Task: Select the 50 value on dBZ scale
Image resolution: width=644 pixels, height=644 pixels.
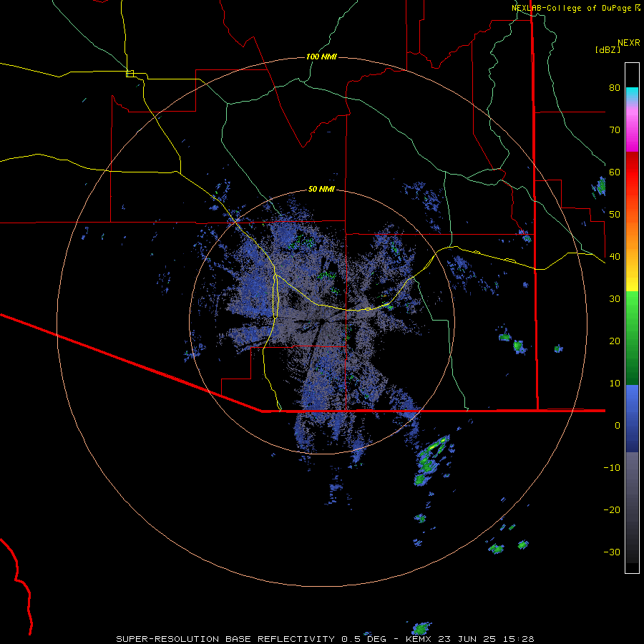Action: pos(615,215)
